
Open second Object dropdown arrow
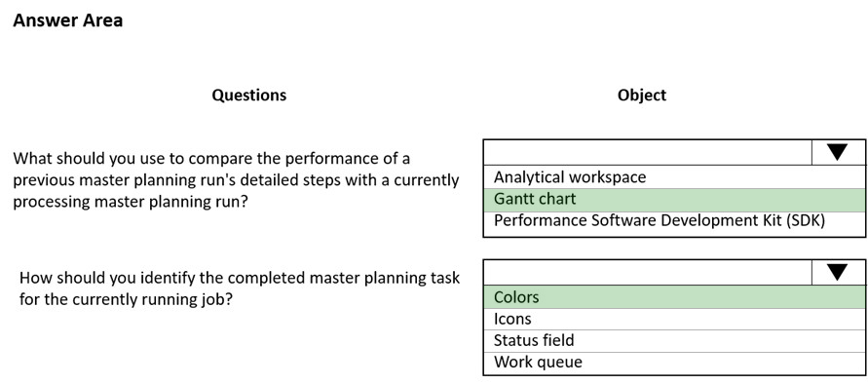coord(838,272)
